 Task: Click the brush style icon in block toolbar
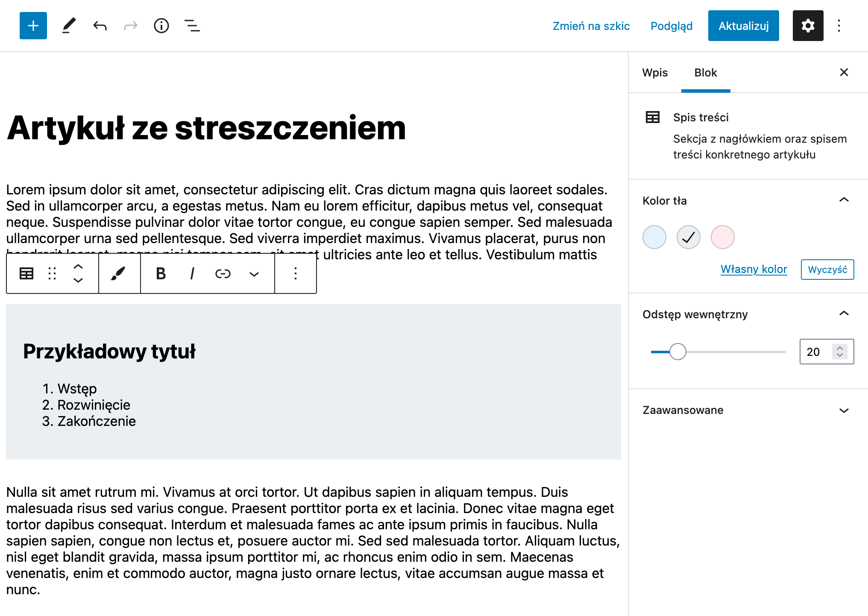118,273
